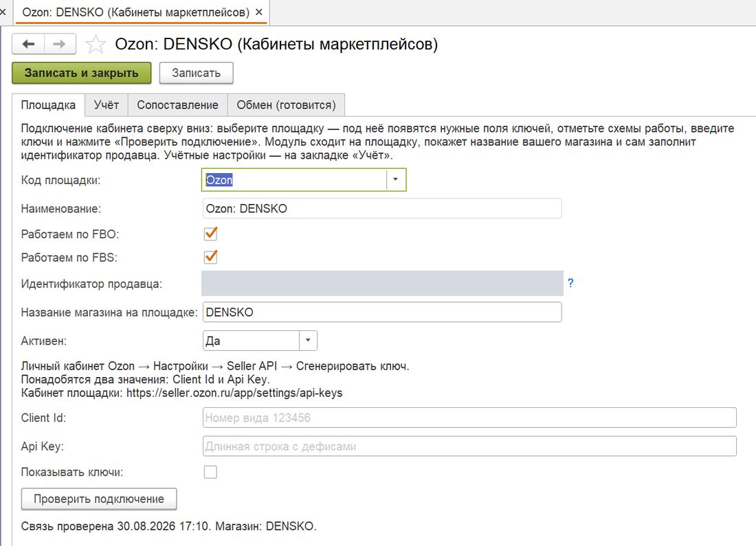
Task: Enable the «Показывать ключи» checkbox
Action: [x=210, y=472]
